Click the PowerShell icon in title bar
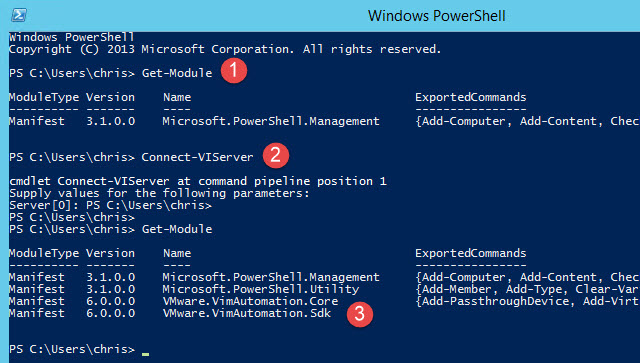The image size is (640, 363). coord(19,16)
